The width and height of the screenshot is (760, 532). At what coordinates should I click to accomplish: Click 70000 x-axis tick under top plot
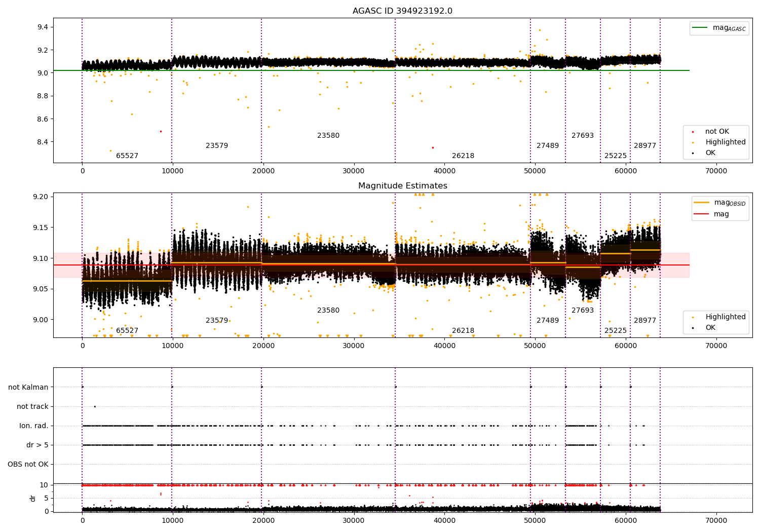click(716, 171)
